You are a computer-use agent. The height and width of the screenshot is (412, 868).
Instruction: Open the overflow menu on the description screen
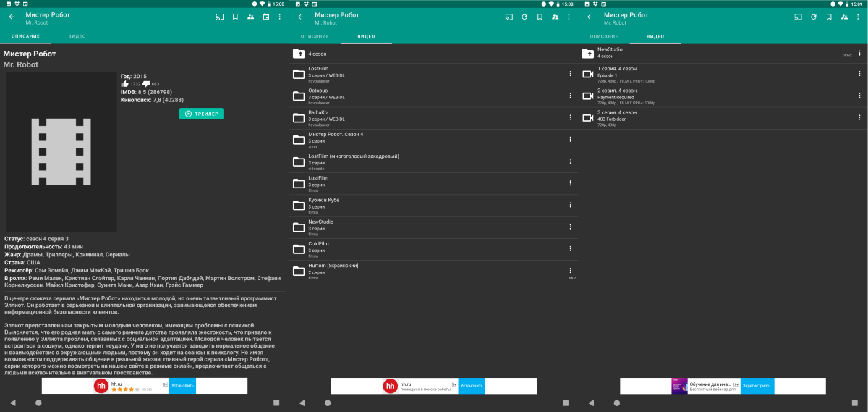[280, 17]
